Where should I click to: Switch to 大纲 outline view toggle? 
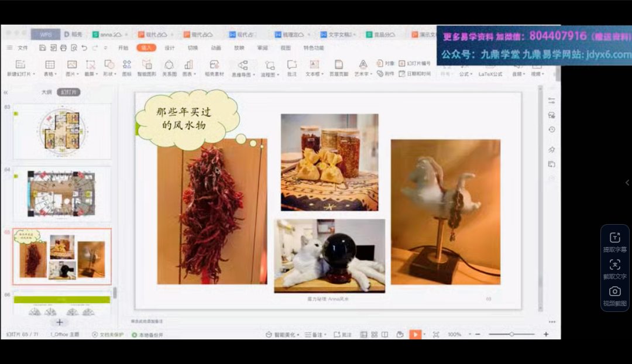coord(47,92)
